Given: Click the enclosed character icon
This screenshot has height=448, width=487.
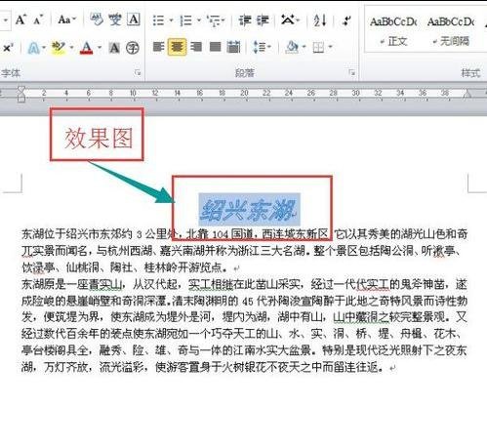Looking at the screenshot, I should tap(133, 48).
